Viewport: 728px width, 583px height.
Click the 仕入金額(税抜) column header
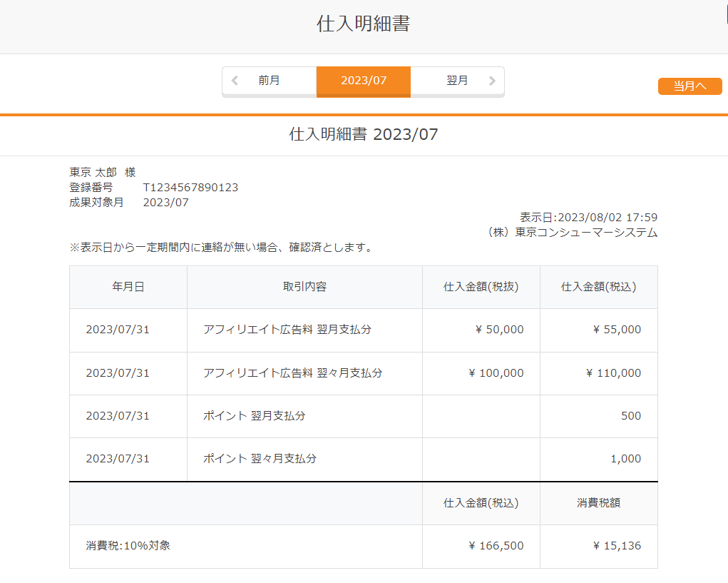point(481,287)
